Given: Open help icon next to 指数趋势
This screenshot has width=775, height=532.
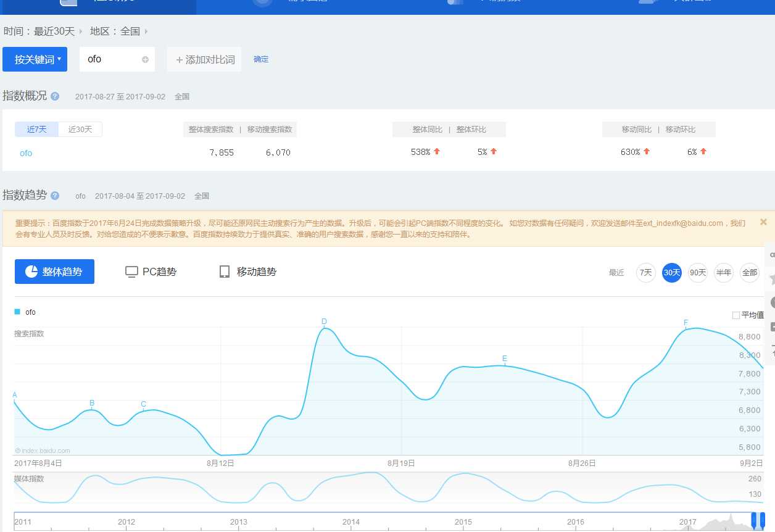Looking at the screenshot, I should [55, 196].
